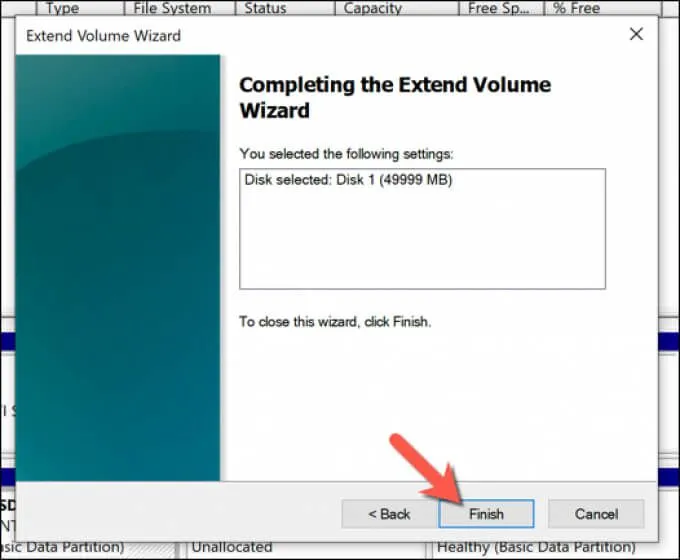The image size is (680, 560).
Task: Click the 'To close this wizard' instruction text
Action: coord(335,322)
